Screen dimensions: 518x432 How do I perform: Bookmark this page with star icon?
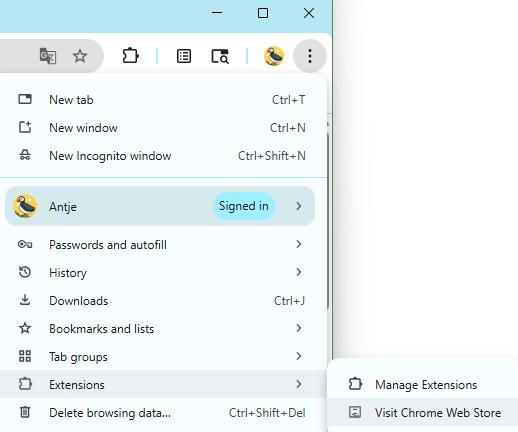pyautogui.click(x=80, y=56)
